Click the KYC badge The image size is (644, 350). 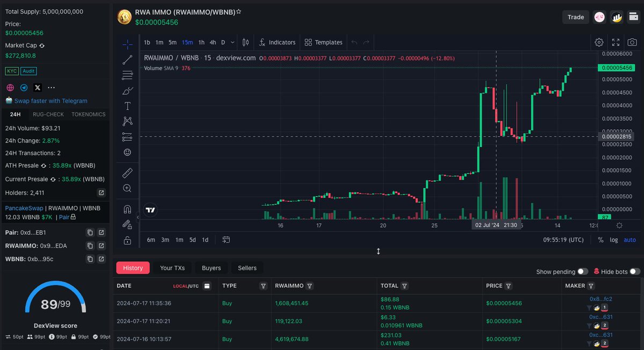pyautogui.click(x=12, y=71)
